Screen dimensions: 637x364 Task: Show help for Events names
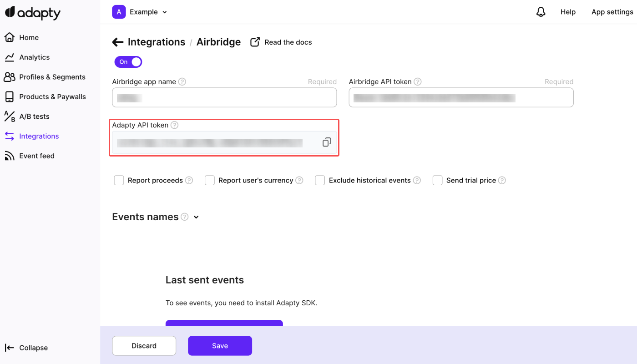tap(184, 217)
